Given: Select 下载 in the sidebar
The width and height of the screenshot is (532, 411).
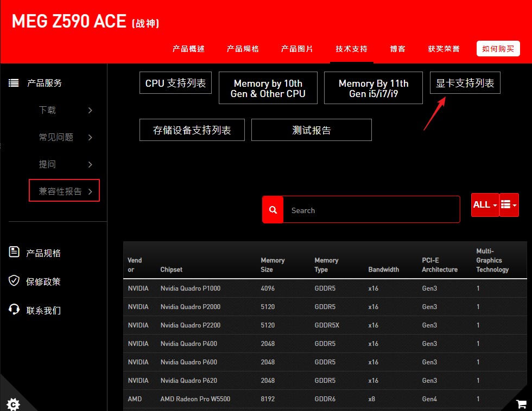Looking at the screenshot, I should tap(47, 110).
